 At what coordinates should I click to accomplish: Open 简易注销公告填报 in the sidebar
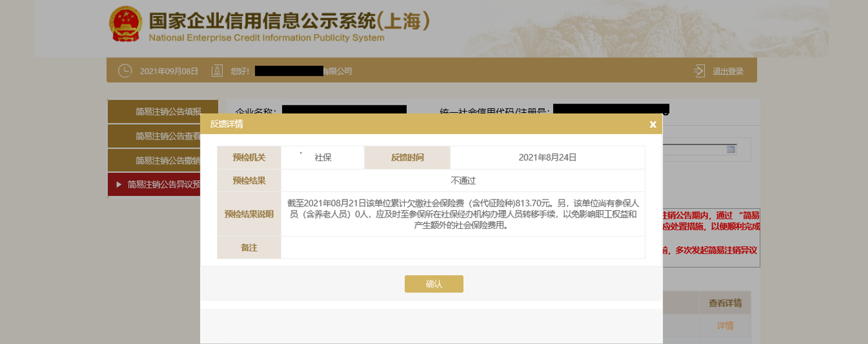(x=167, y=112)
